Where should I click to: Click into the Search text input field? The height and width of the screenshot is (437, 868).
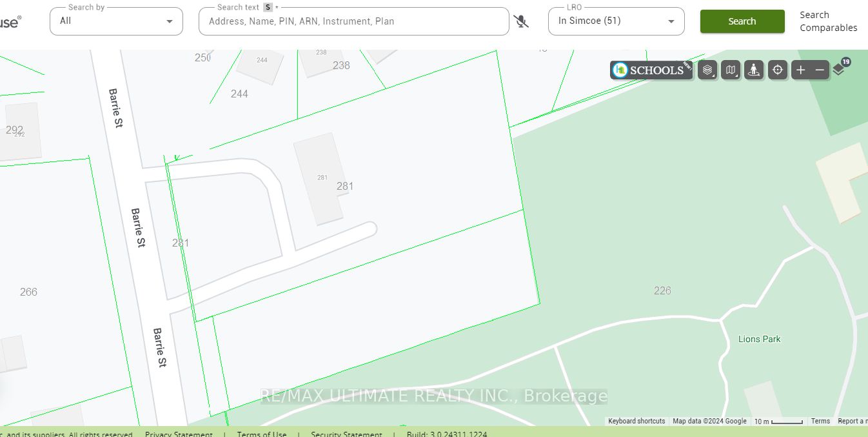[354, 21]
